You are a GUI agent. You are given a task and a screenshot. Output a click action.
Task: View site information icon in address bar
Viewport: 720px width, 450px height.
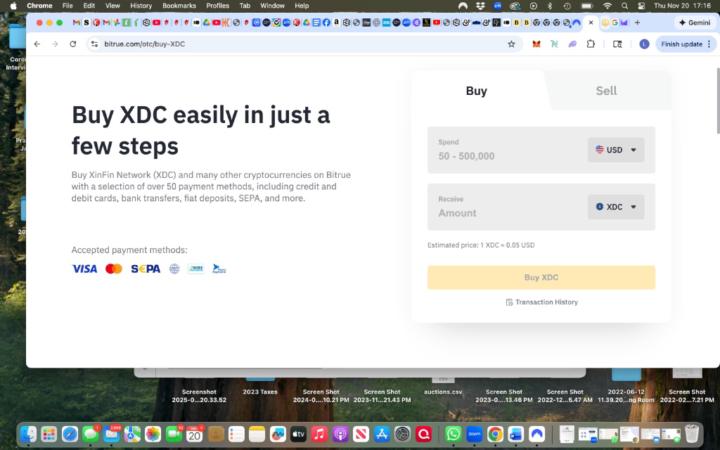94,44
